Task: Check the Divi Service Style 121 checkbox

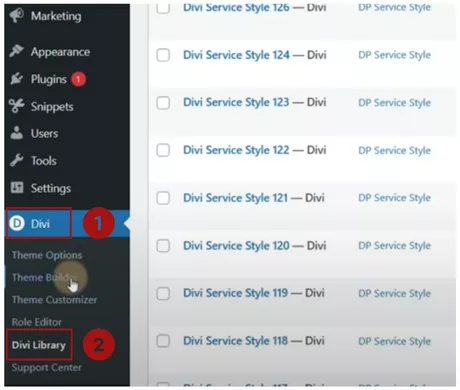Action: 163,198
